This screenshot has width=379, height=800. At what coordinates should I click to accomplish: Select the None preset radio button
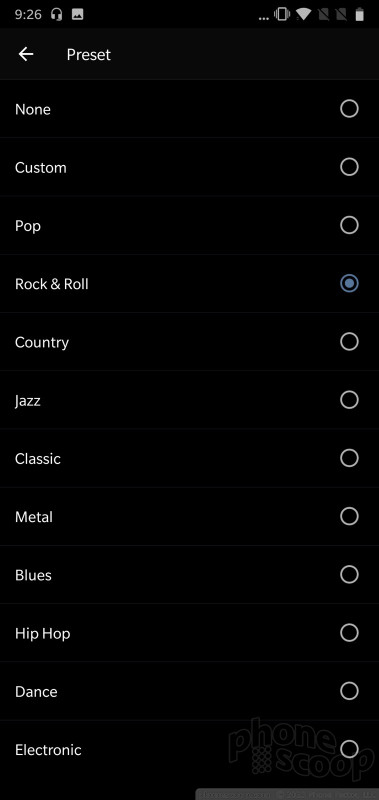click(349, 109)
